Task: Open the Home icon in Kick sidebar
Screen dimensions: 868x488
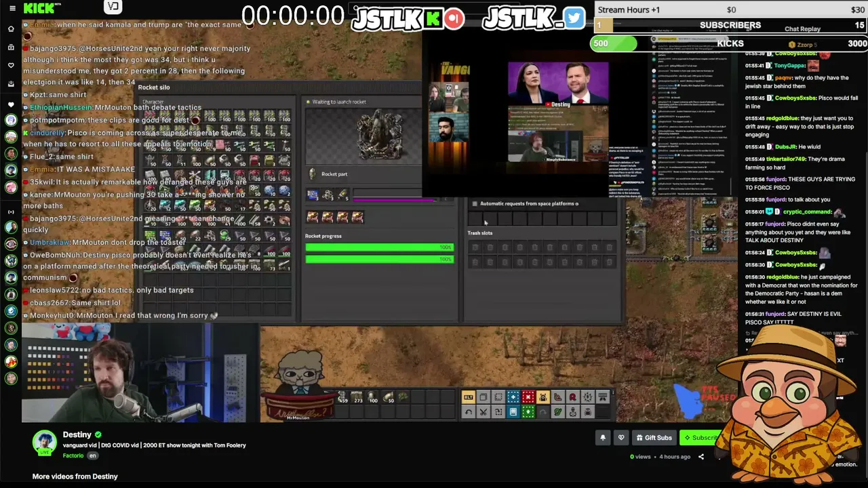Action: (11, 29)
